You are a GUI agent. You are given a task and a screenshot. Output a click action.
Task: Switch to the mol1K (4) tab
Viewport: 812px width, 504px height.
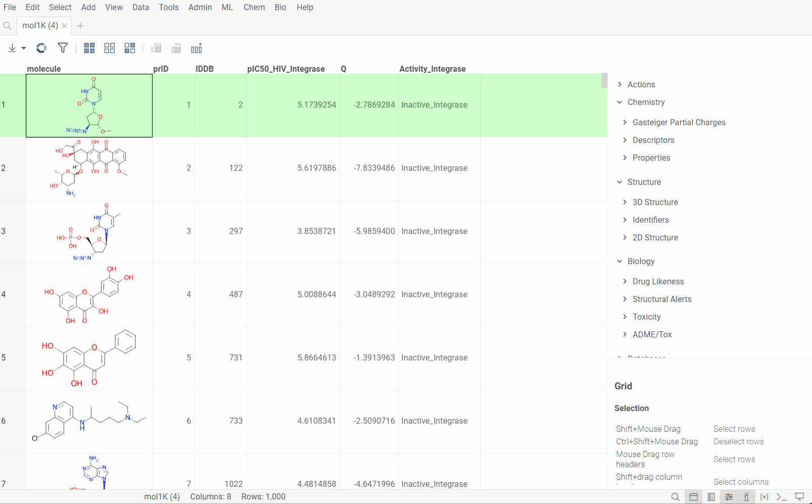click(x=40, y=25)
